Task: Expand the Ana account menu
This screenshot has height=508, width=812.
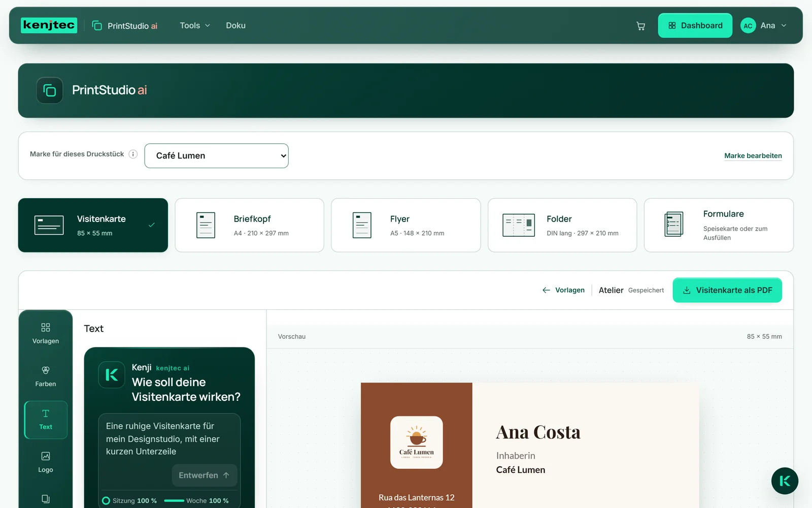Action: pos(764,25)
